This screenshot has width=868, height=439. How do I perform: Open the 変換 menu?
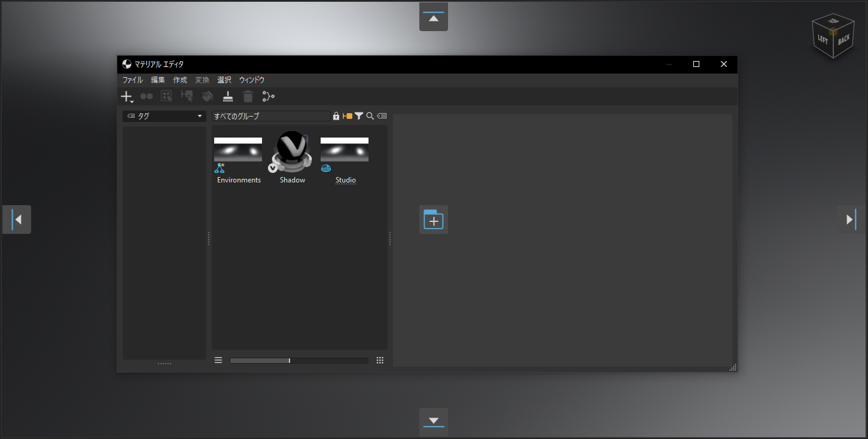pos(202,80)
